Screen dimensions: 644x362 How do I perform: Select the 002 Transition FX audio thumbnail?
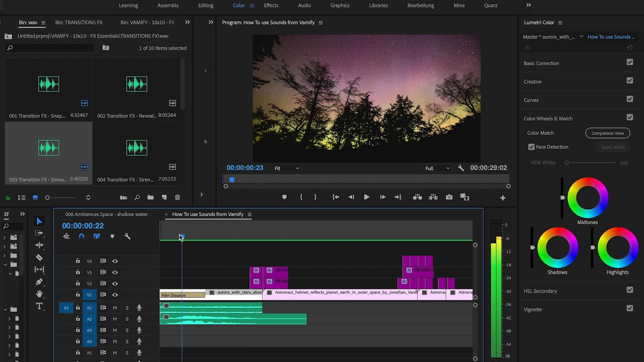pos(137,84)
